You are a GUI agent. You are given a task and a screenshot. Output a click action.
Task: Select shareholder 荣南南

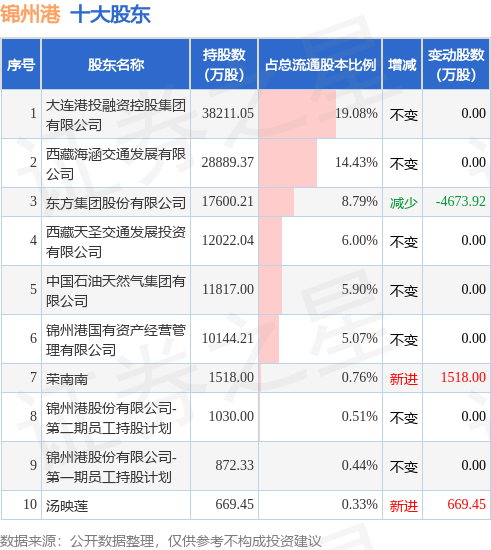pyautogui.click(x=67, y=379)
